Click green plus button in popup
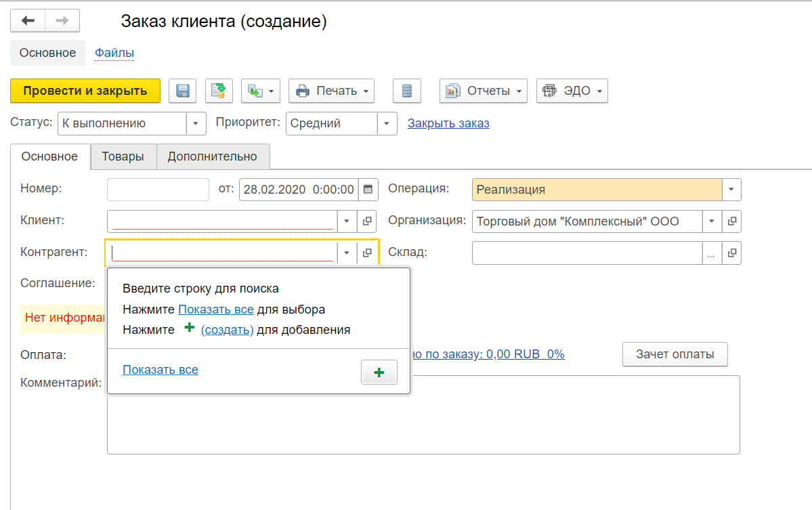812x510 pixels. coord(379,373)
